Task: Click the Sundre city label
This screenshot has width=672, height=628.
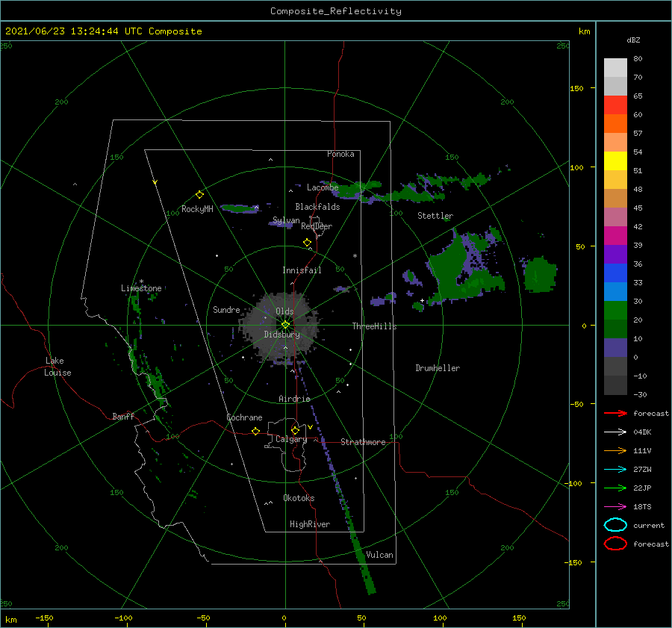Action: 226,309
